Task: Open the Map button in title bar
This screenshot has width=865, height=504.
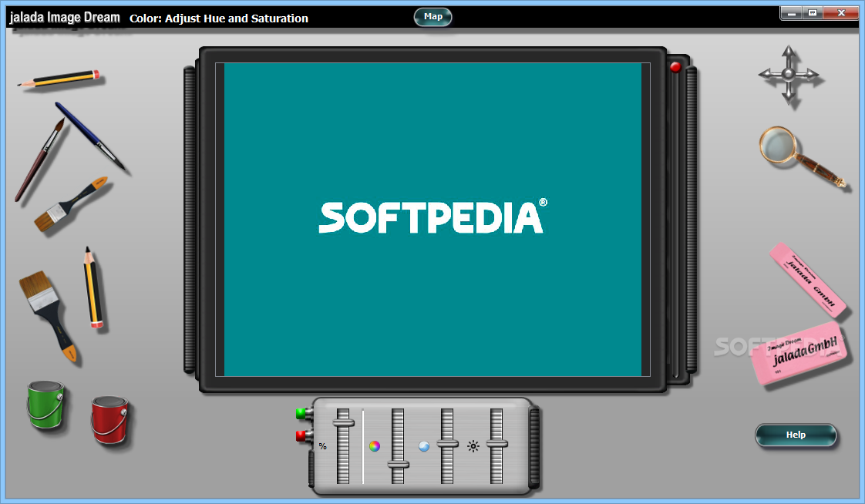Action: 433,16
